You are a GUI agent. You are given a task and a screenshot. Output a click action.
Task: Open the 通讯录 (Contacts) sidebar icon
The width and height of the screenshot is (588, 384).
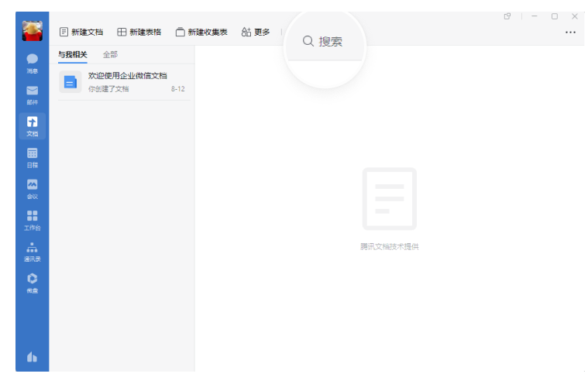tap(32, 251)
